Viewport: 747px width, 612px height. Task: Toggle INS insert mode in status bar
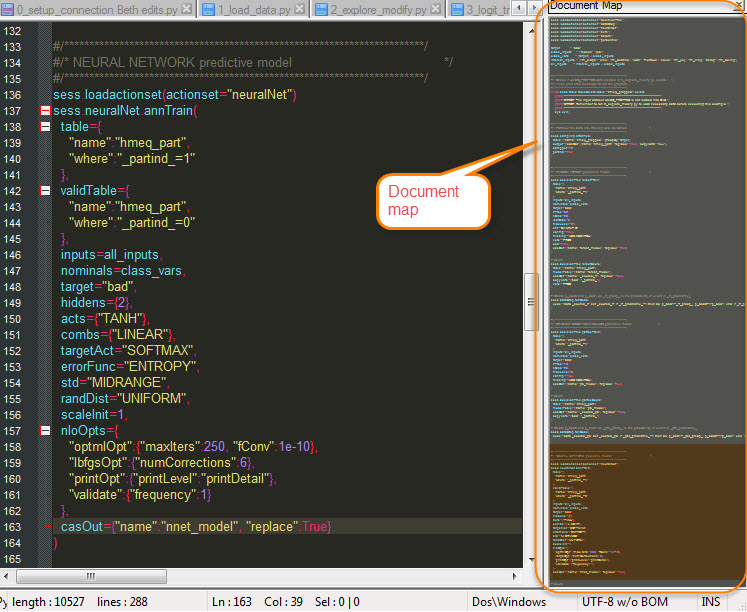point(711,602)
